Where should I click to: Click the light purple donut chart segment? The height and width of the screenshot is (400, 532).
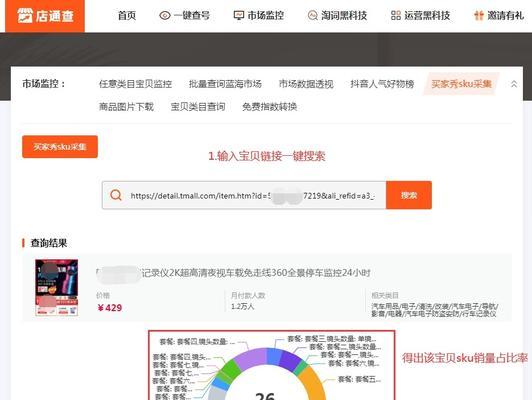(251, 358)
